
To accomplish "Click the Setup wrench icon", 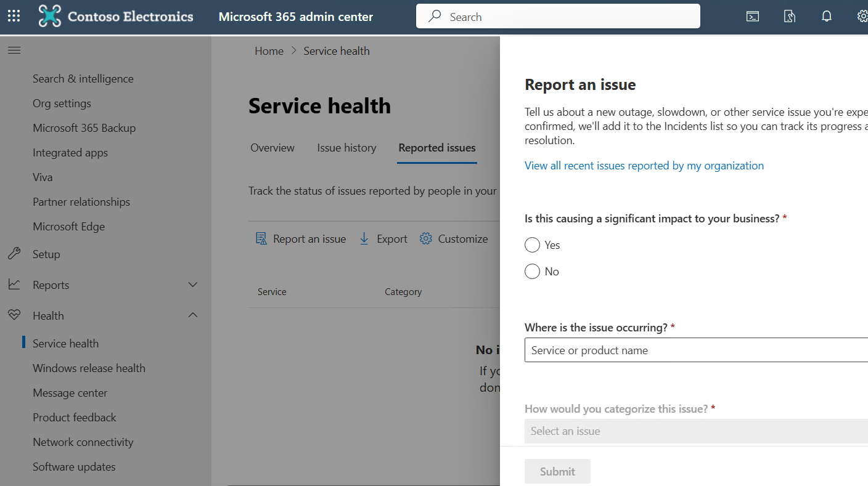I will [x=14, y=254].
